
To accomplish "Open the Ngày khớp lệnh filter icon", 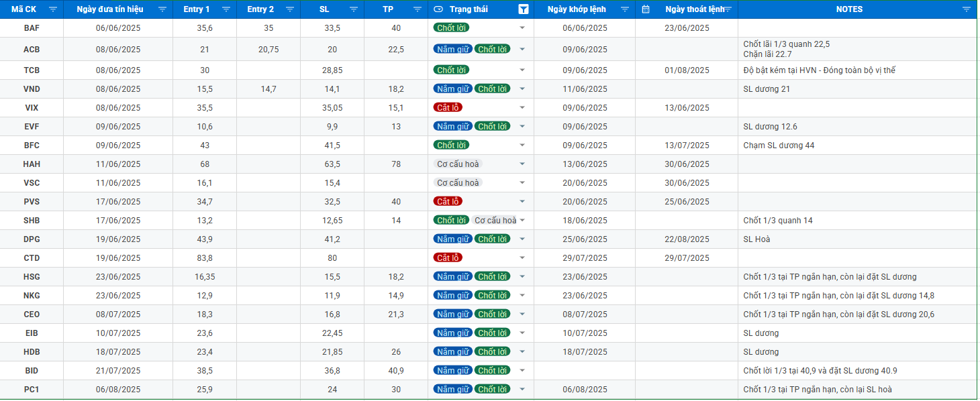I will [624, 9].
